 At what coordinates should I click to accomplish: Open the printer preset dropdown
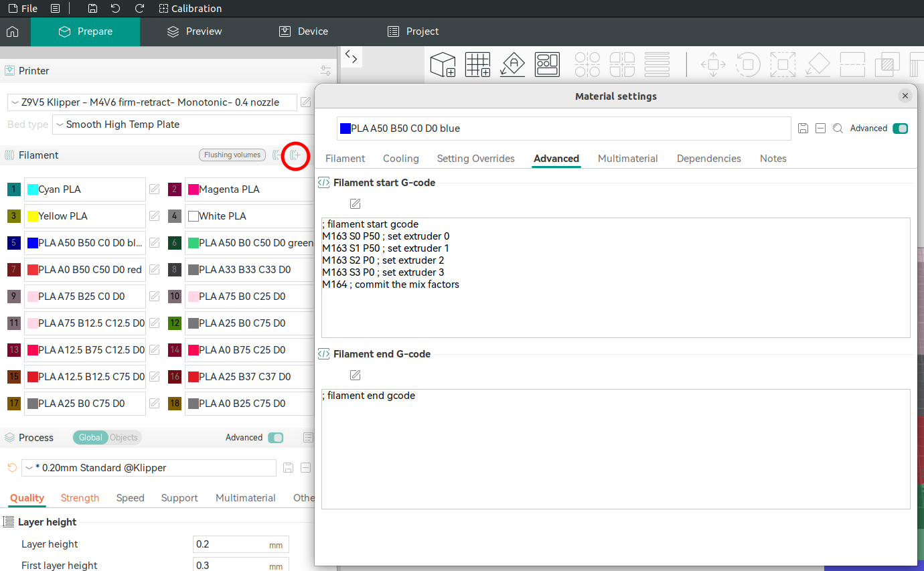(153, 102)
